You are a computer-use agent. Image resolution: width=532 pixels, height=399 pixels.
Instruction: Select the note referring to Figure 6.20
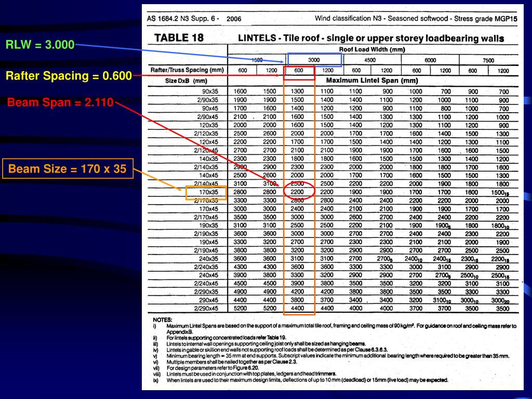click(212, 368)
